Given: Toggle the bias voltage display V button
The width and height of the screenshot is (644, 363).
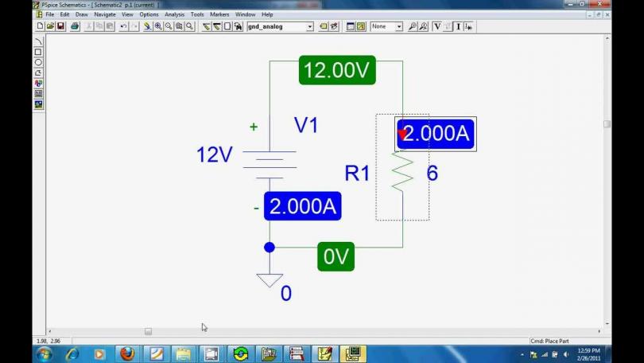Looking at the screenshot, I should 436,26.
